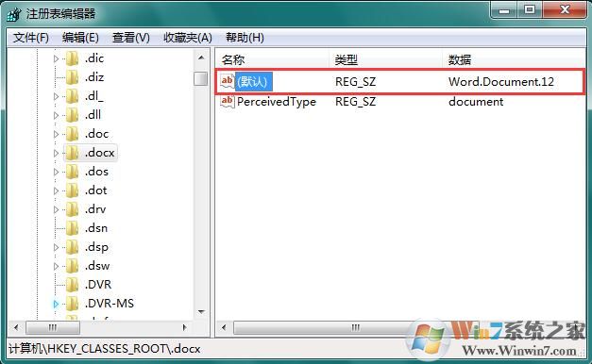
Task: Click the tree pane horizontal scrollbar thumb
Action: (53, 327)
